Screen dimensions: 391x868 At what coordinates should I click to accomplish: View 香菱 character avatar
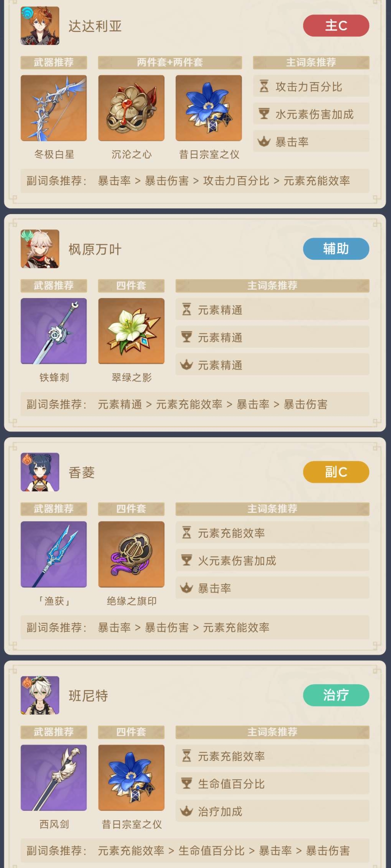tap(40, 472)
